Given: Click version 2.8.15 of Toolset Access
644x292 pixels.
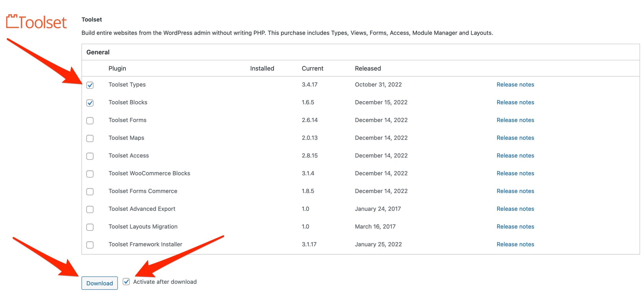Looking at the screenshot, I should pos(310,156).
